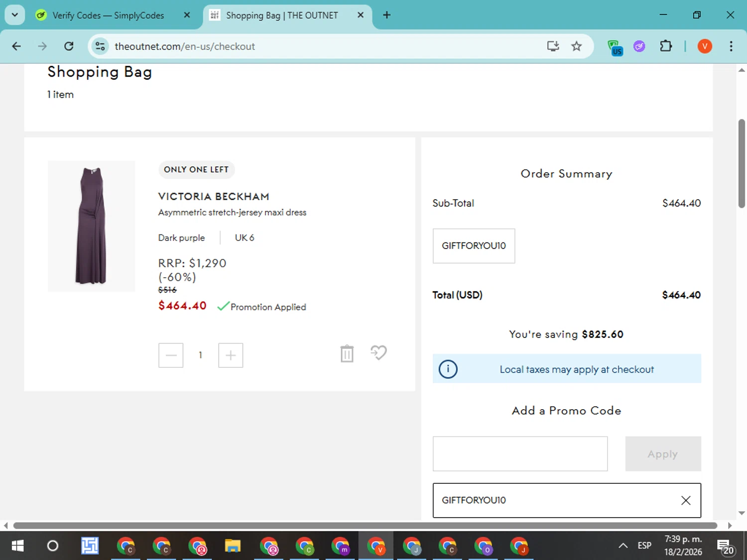Select the ONLY ONE LEFT badge
Viewport: 747px width, 560px height.
point(196,170)
